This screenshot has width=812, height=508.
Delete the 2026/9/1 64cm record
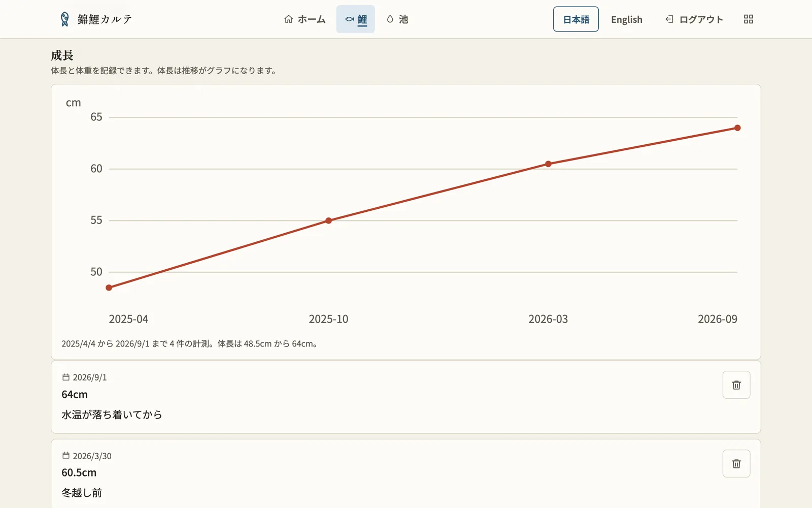click(736, 385)
